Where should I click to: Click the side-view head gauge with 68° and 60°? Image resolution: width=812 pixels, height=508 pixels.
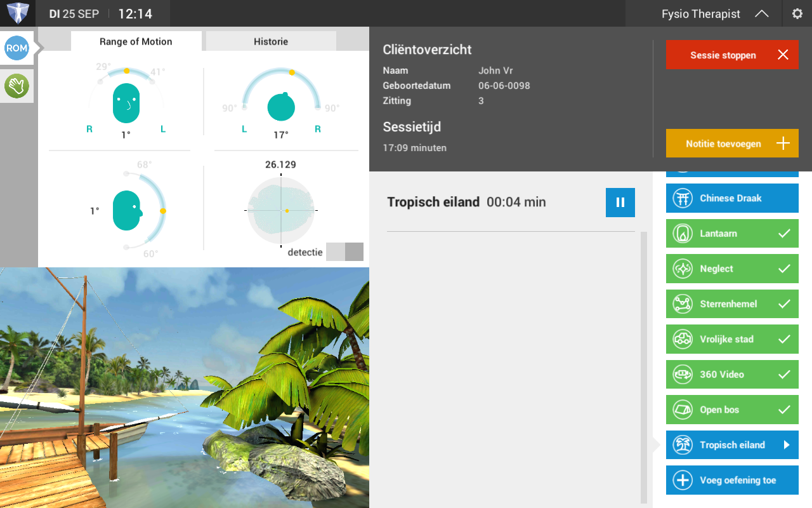tap(127, 210)
